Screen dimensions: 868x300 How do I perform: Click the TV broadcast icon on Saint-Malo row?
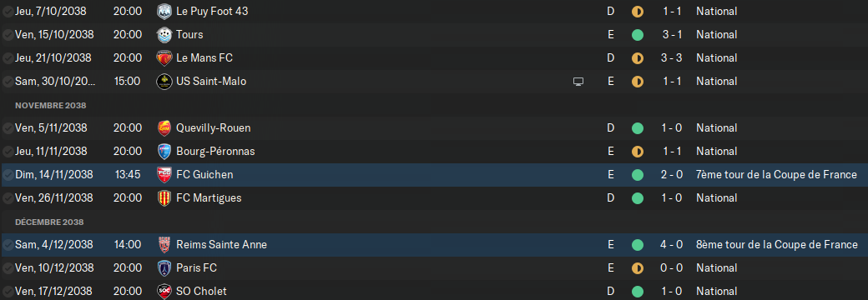578,81
